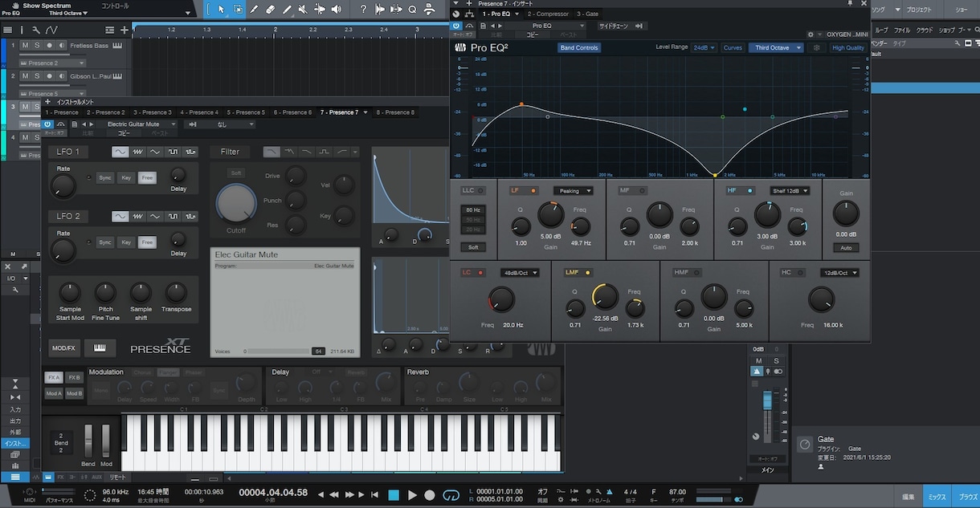Add a track with plus icon
This screenshot has height=508, width=980.
pos(125,30)
